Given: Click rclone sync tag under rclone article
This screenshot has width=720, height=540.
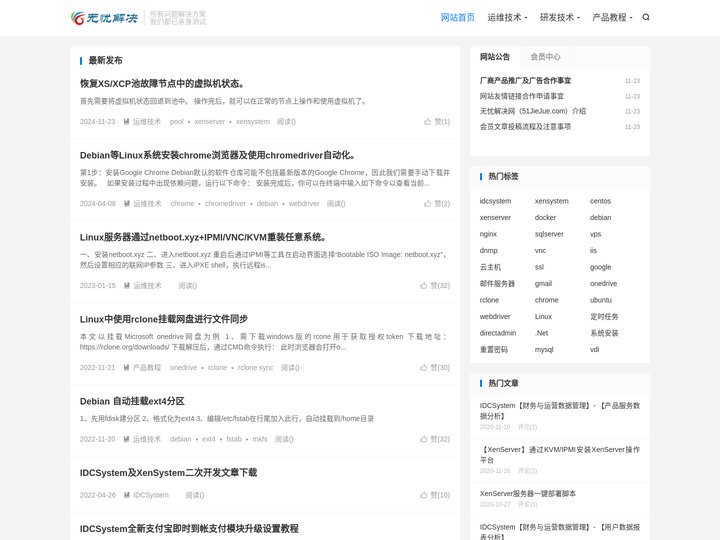Looking at the screenshot, I should (x=255, y=368).
